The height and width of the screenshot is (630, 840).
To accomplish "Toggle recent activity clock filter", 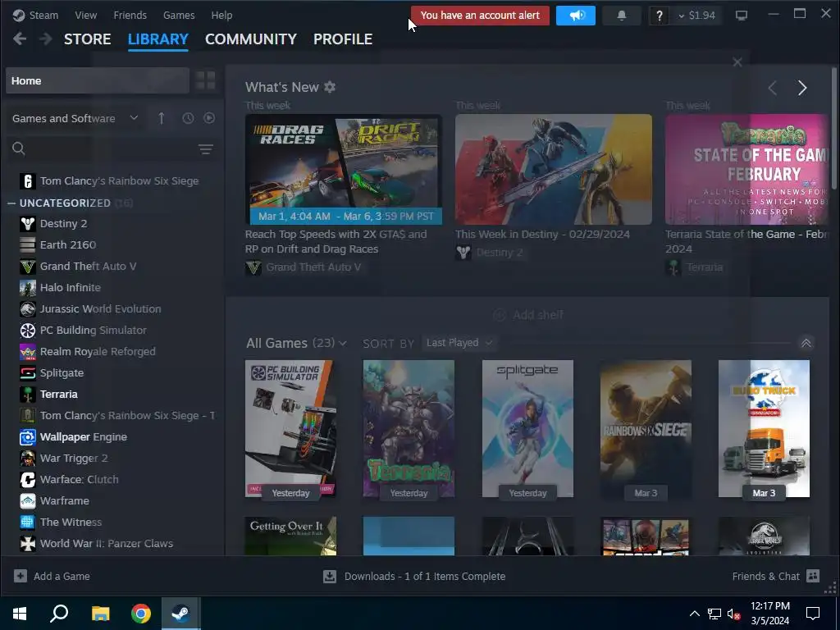I will pos(188,118).
